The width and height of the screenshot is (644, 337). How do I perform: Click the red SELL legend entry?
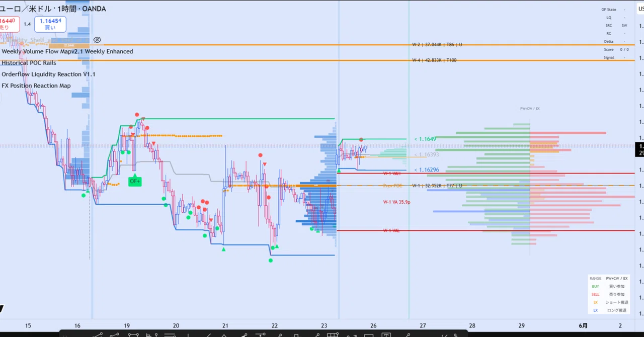pos(595,294)
